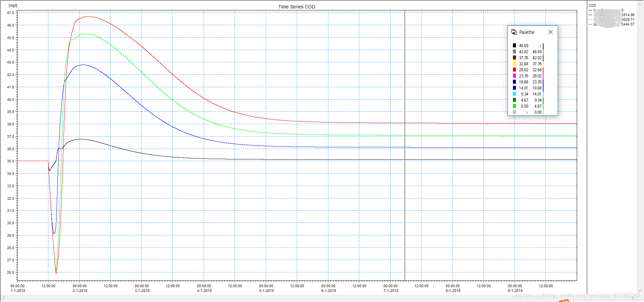Click the 1-1-2018 date label
The width and height of the screenshot is (644, 302).
(x=18, y=291)
